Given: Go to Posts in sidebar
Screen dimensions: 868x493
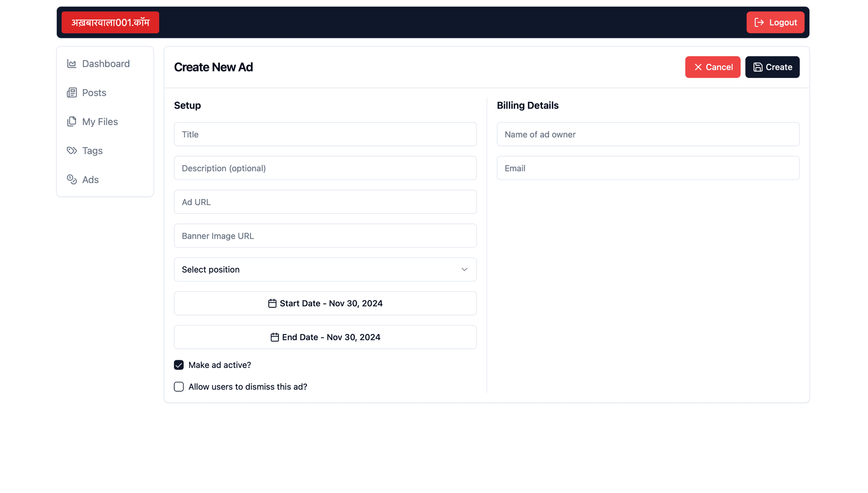Looking at the screenshot, I should click(x=94, y=93).
